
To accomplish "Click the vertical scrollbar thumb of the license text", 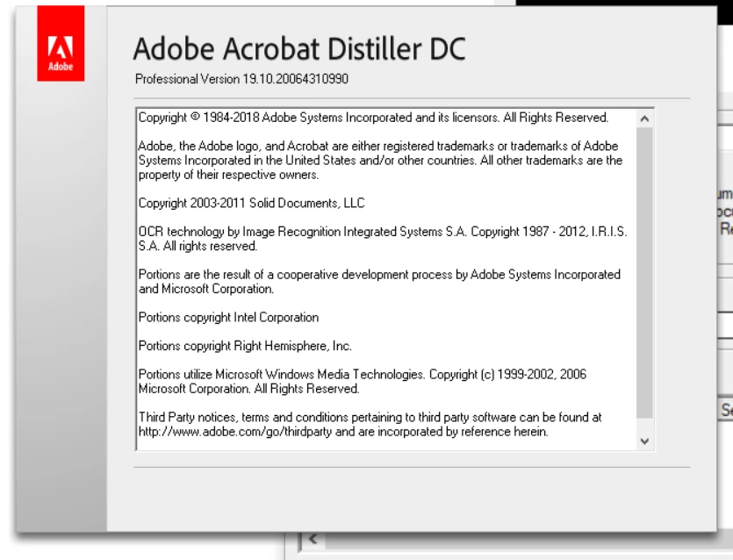I will pos(644,273).
